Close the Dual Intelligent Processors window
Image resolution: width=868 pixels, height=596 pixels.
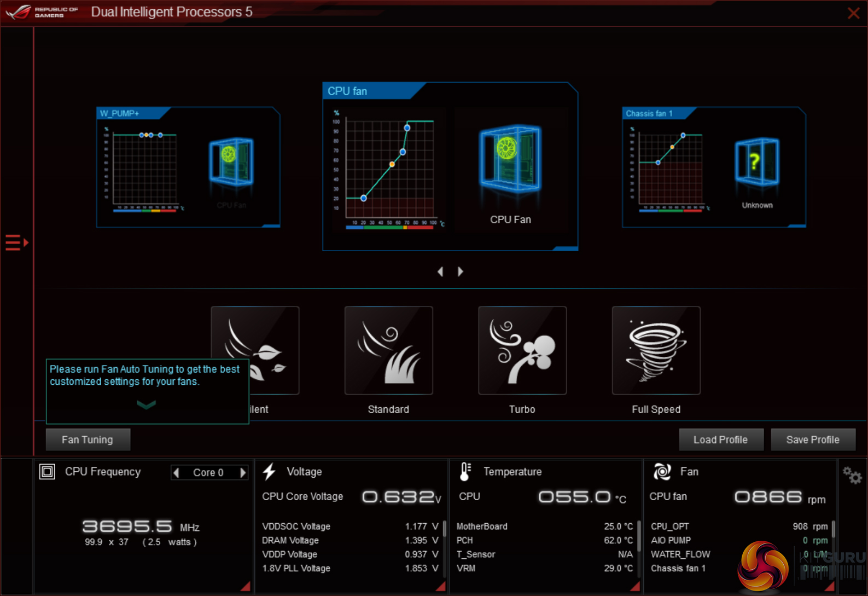[853, 13]
